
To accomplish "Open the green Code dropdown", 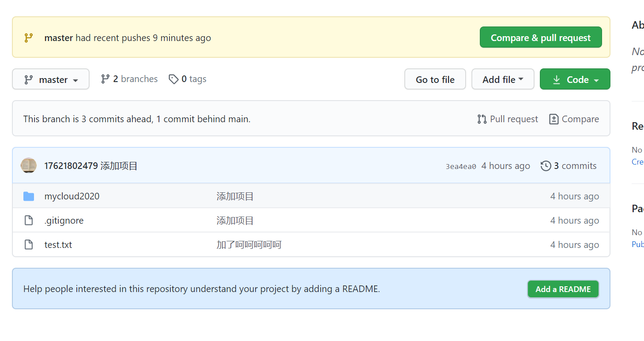I will point(575,79).
